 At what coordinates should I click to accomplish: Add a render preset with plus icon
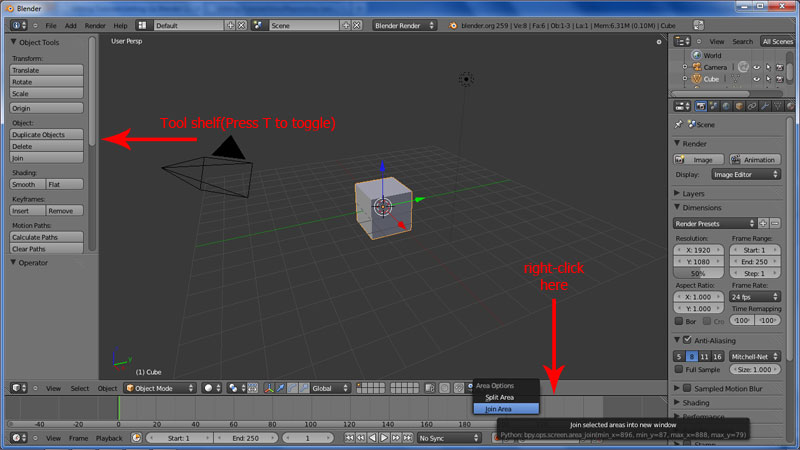pyautogui.click(x=763, y=223)
